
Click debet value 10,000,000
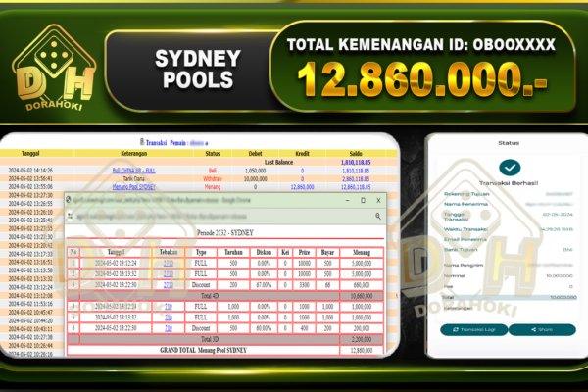pyautogui.click(x=256, y=179)
